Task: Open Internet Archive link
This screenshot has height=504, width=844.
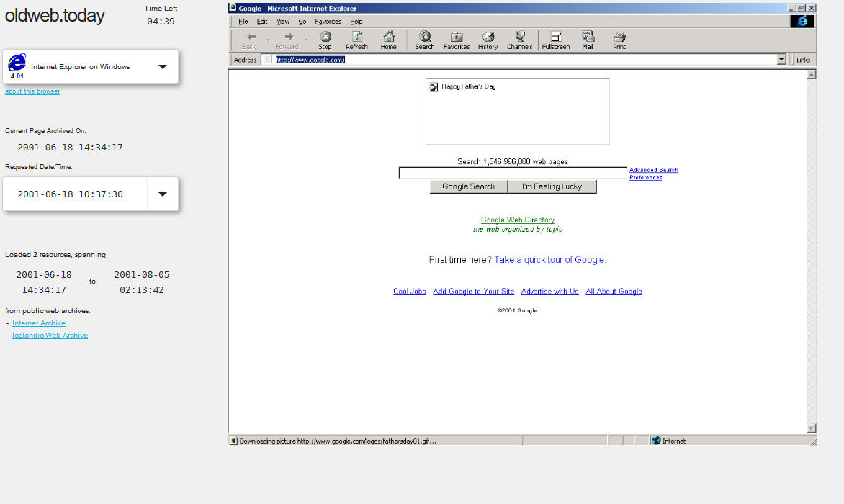Action: (x=39, y=323)
